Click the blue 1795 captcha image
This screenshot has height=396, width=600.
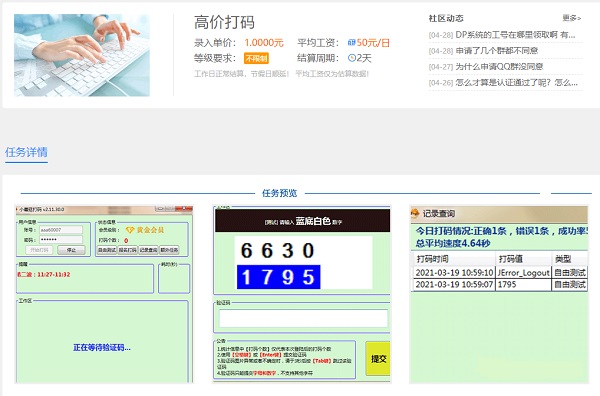279,277
